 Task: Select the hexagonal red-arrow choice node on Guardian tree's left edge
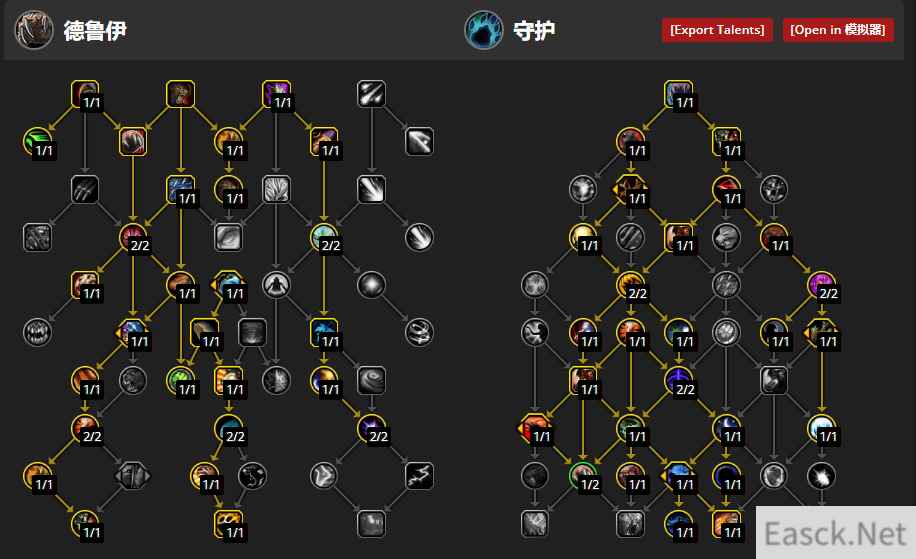535,428
